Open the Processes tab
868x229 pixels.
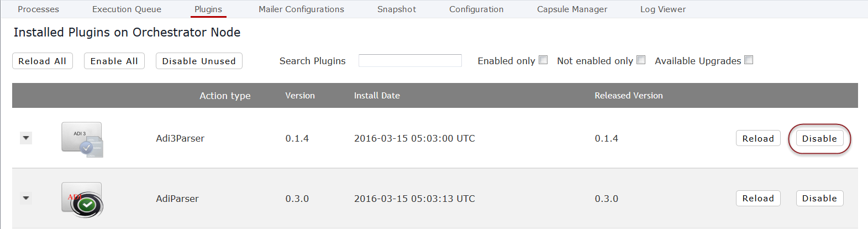click(38, 9)
